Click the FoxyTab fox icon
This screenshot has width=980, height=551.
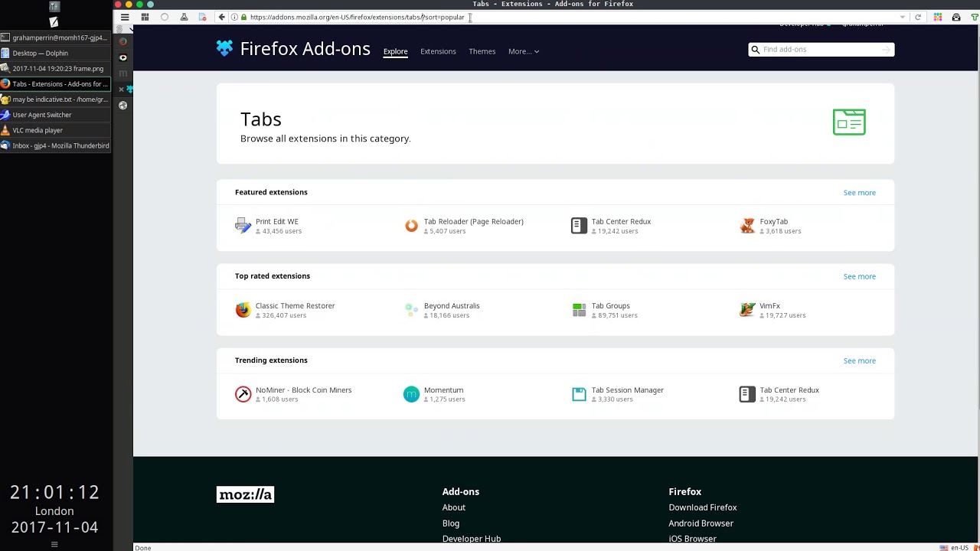point(747,226)
